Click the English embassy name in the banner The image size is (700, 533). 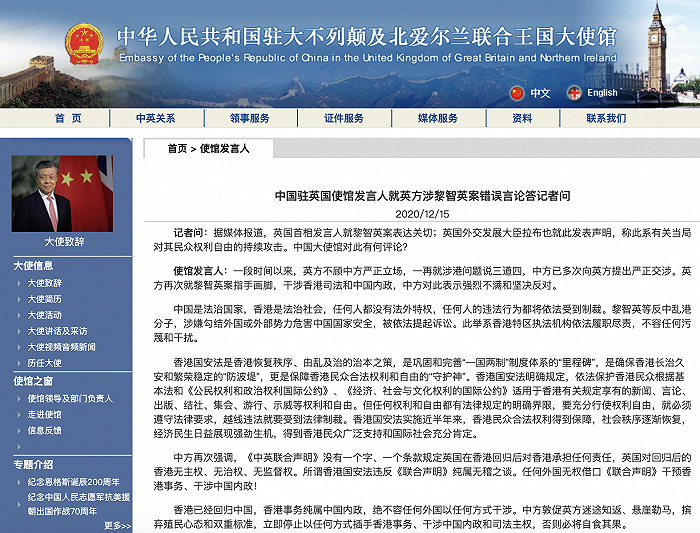pos(368,58)
